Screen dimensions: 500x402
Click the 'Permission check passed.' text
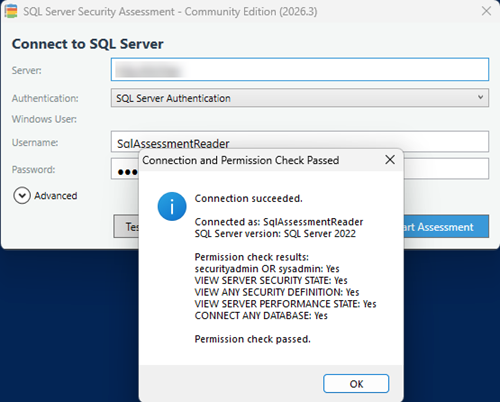pyautogui.click(x=253, y=339)
